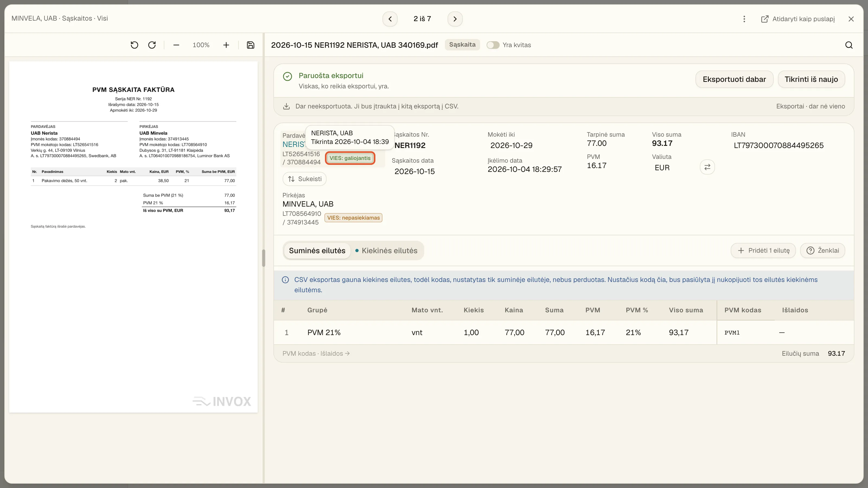Switch to Kiekinės eilutės tab
The height and width of the screenshot is (488, 868).
pos(386,251)
